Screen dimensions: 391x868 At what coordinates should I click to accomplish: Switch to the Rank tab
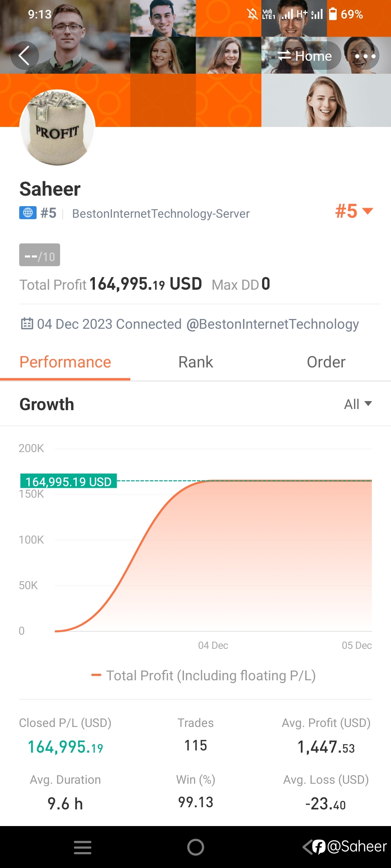click(x=195, y=362)
